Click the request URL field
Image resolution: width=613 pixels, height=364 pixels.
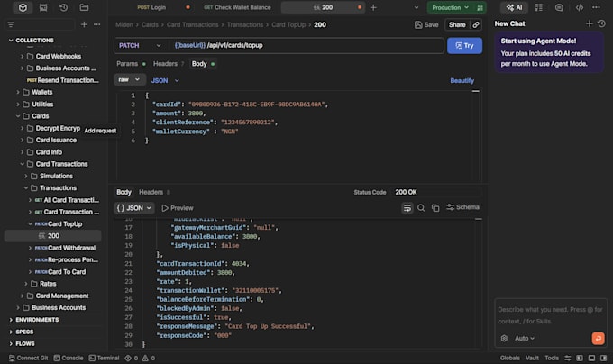(306, 45)
